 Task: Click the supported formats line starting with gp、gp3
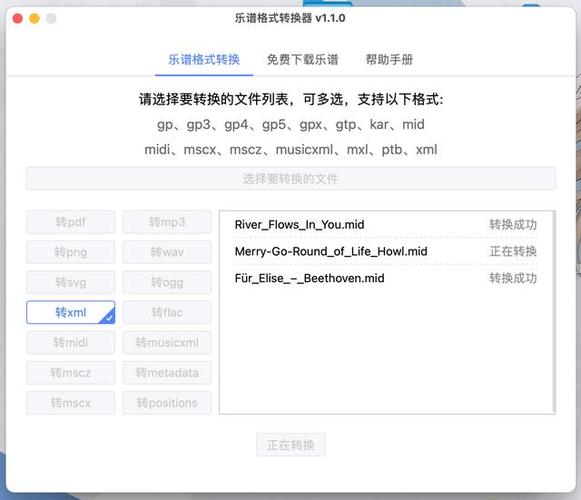click(291, 125)
